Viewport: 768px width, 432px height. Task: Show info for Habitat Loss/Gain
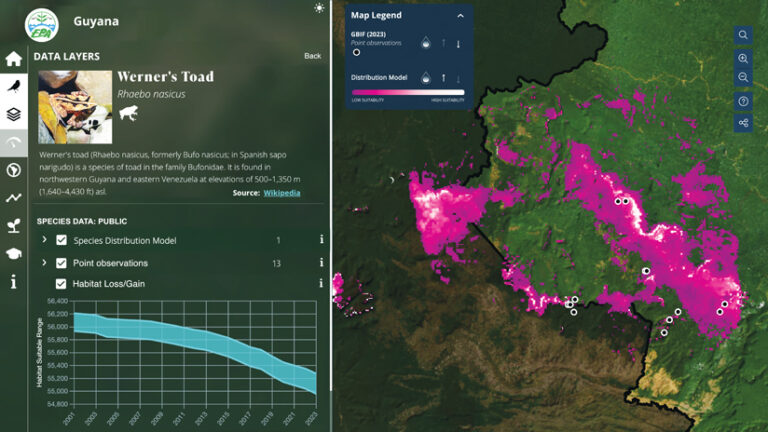pos(321,283)
